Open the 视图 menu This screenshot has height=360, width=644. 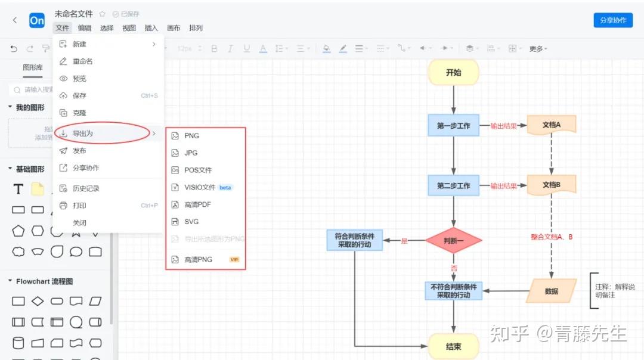point(129,28)
